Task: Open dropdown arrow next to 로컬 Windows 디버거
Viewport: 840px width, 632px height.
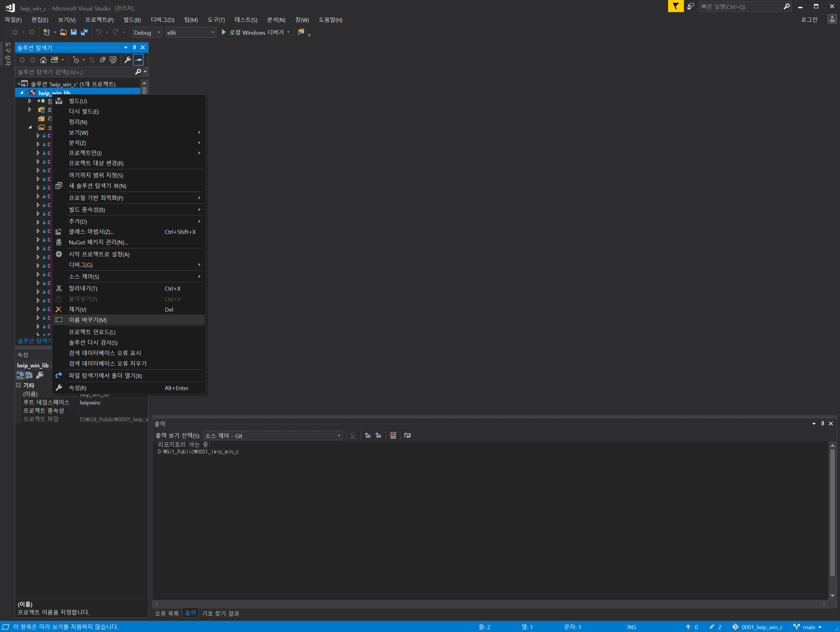Action: [289, 32]
